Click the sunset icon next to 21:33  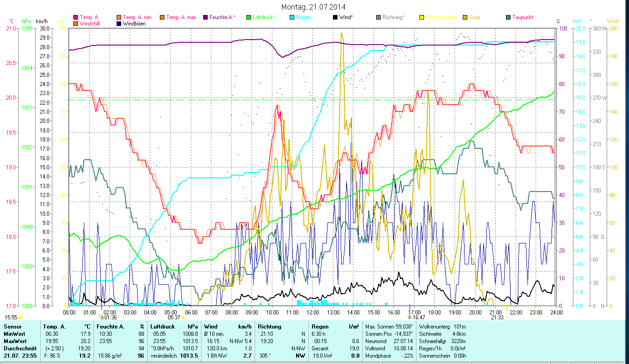point(506,318)
